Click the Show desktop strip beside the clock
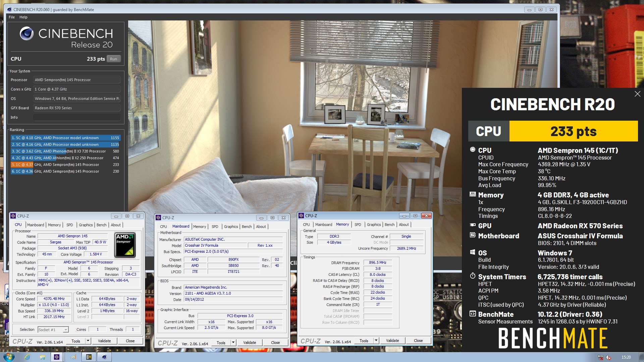The height and width of the screenshot is (362, 644). (x=641, y=357)
